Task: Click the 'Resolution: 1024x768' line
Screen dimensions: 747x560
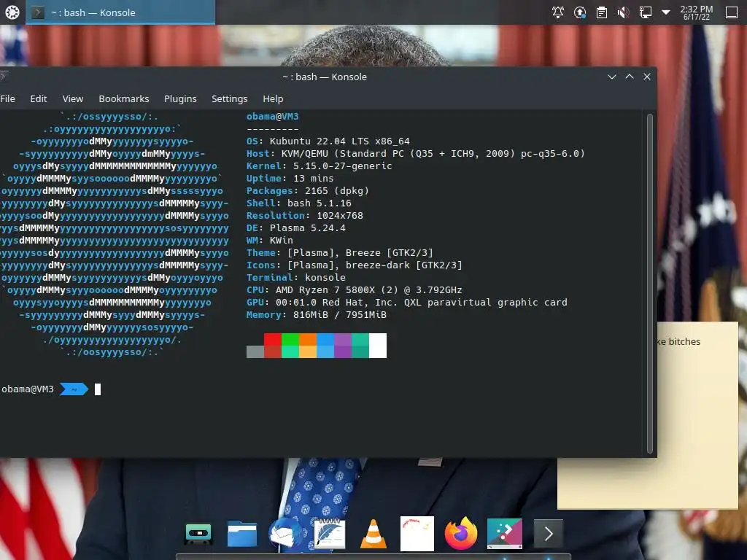Action: click(304, 215)
